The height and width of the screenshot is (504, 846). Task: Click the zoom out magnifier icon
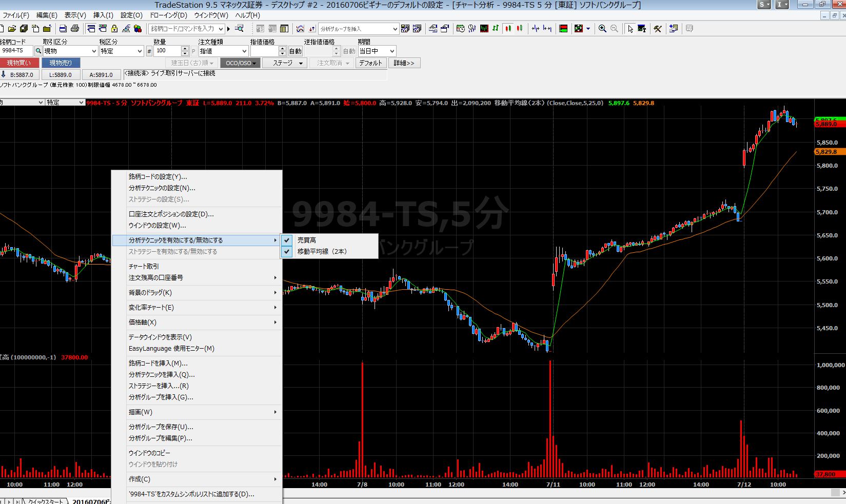coord(614,28)
